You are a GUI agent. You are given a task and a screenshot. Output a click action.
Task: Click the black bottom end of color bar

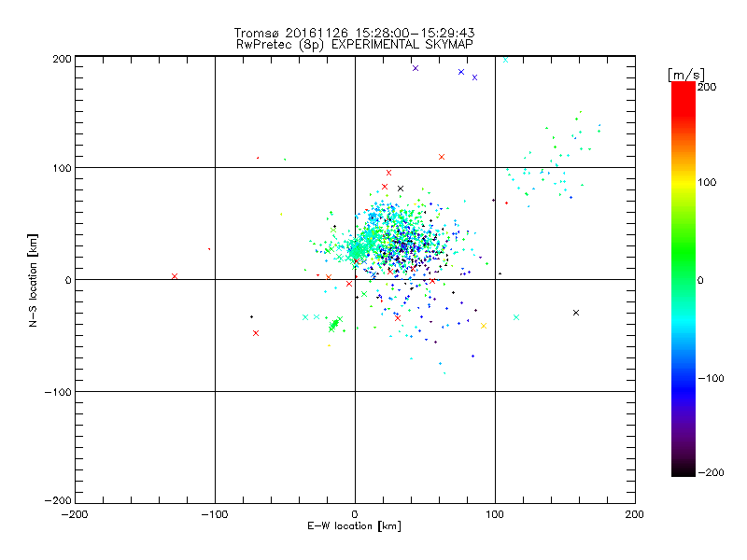(683, 471)
